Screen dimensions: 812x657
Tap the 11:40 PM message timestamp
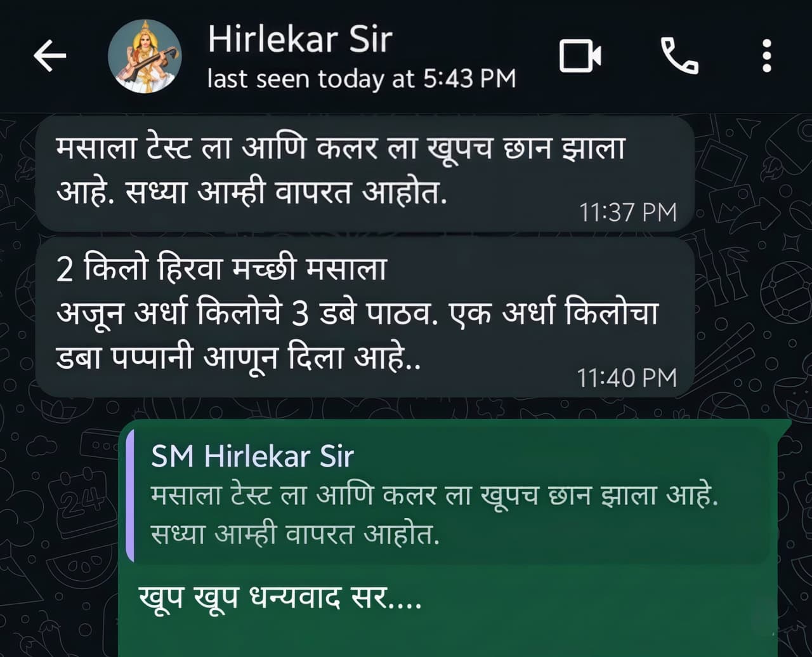(627, 378)
